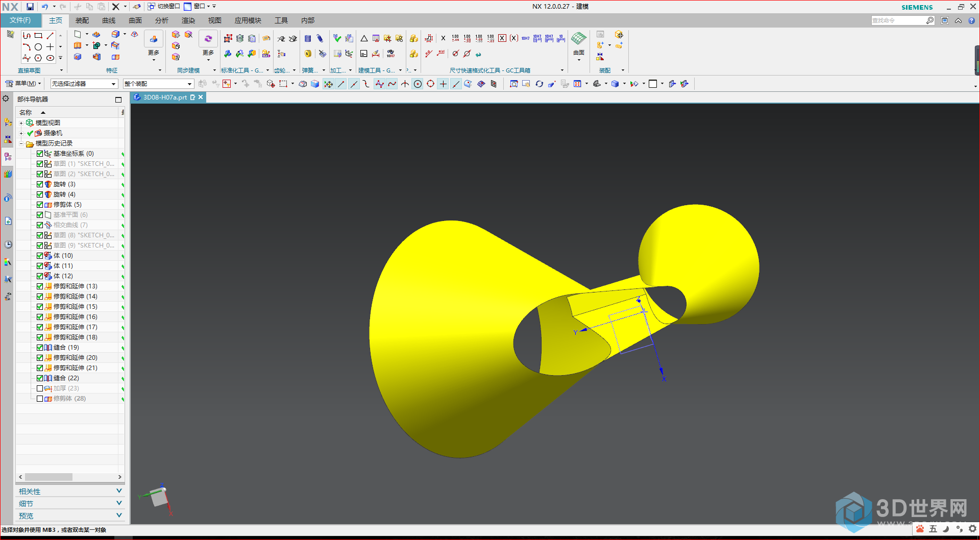This screenshot has width=980, height=540.
Task: Click the spring tool icon in 弹簧 group
Action: [x=308, y=39]
